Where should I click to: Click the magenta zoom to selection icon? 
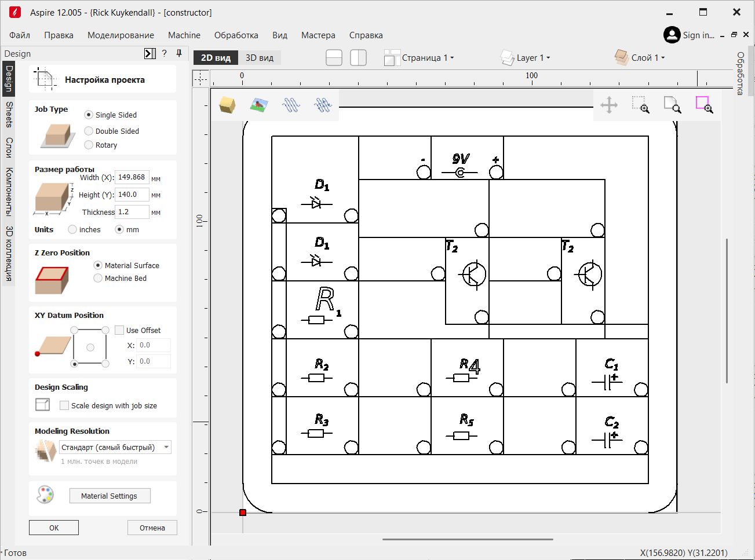[x=704, y=105]
